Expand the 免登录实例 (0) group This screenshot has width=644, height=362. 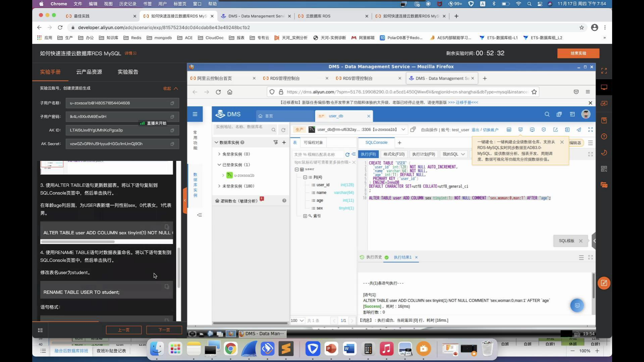[x=219, y=154]
